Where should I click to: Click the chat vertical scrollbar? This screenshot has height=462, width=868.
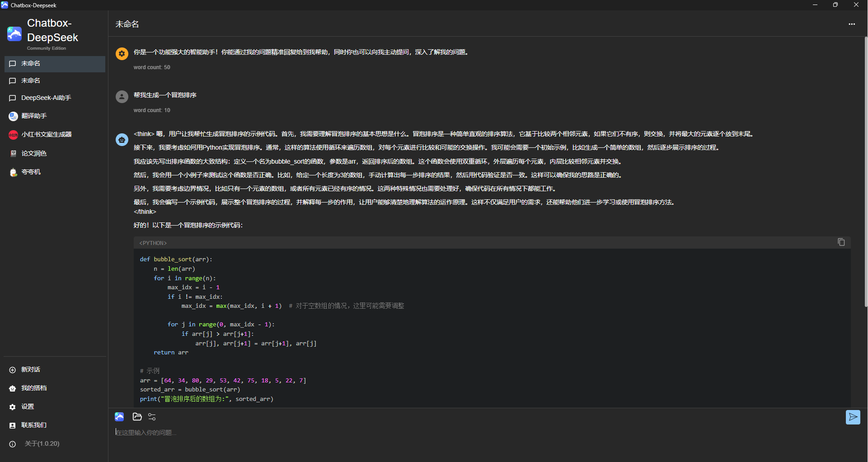865,172
